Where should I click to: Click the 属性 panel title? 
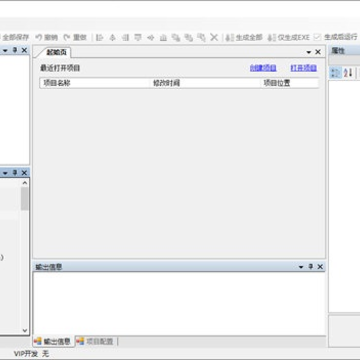pos(338,51)
